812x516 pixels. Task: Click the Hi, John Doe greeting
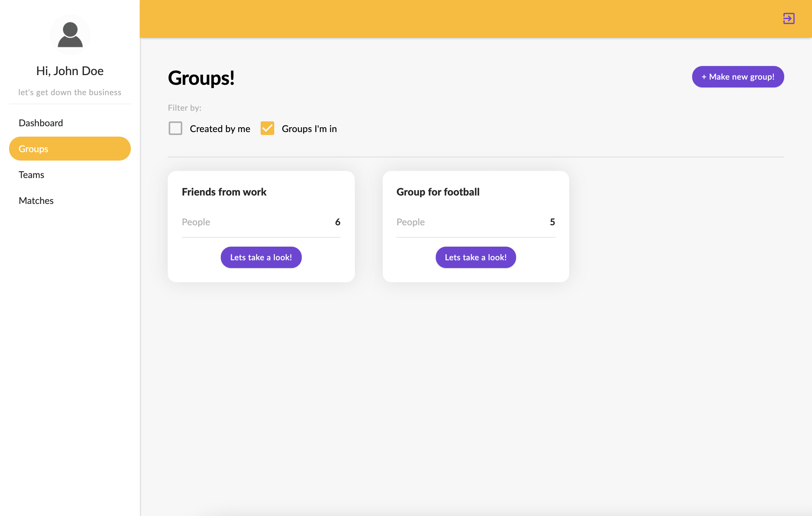70,71
